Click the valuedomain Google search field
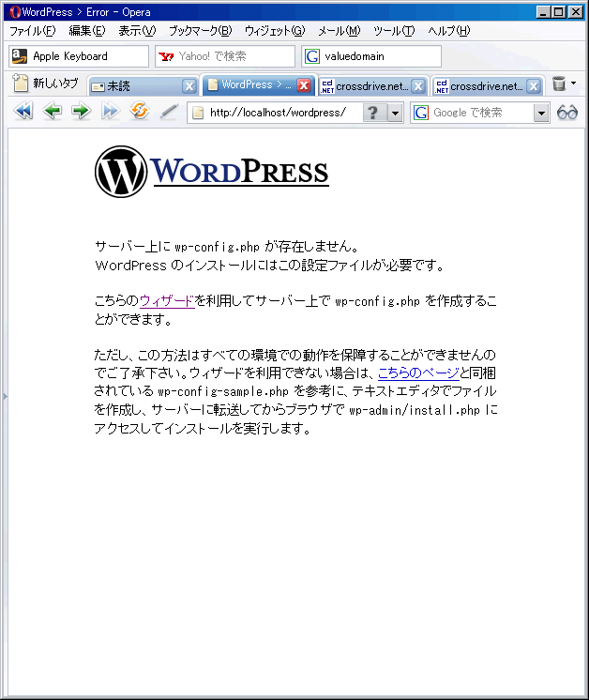The width and height of the screenshot is (589, 700). tap(371, 56)
